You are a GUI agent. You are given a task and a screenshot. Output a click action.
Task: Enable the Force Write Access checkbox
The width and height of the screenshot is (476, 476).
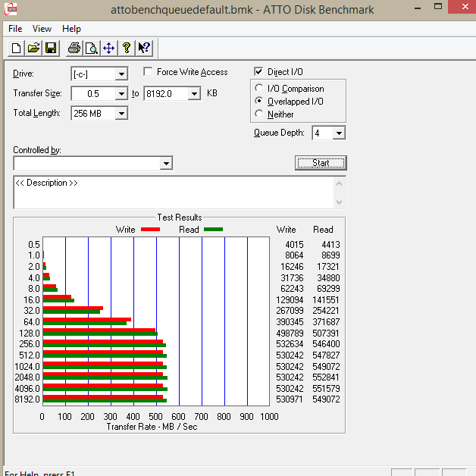pyautogui.click(x=149, y=72)
